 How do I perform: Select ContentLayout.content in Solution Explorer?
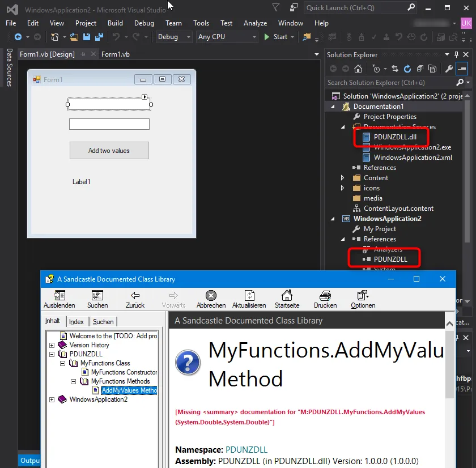398,209
